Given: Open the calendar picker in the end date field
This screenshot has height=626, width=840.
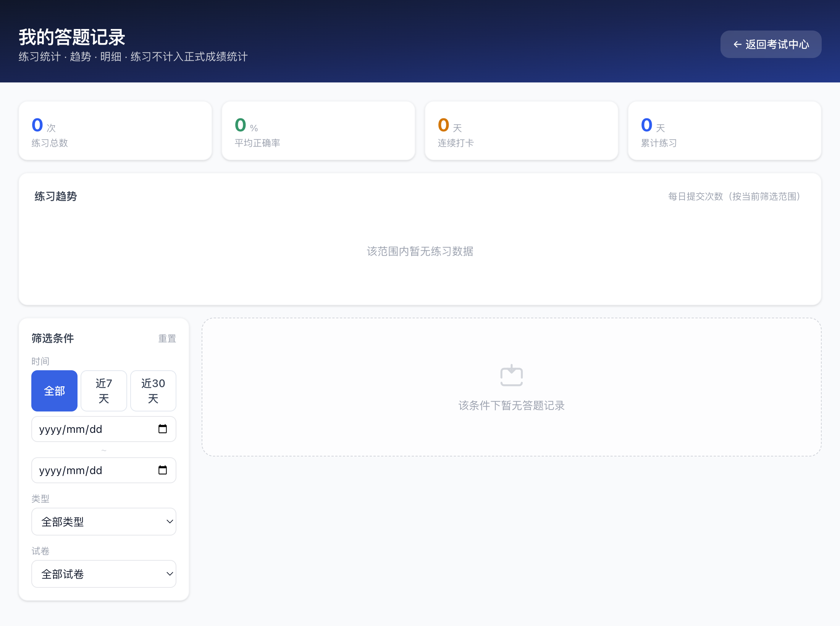Looking at the screenshot, I should (163, 470).
